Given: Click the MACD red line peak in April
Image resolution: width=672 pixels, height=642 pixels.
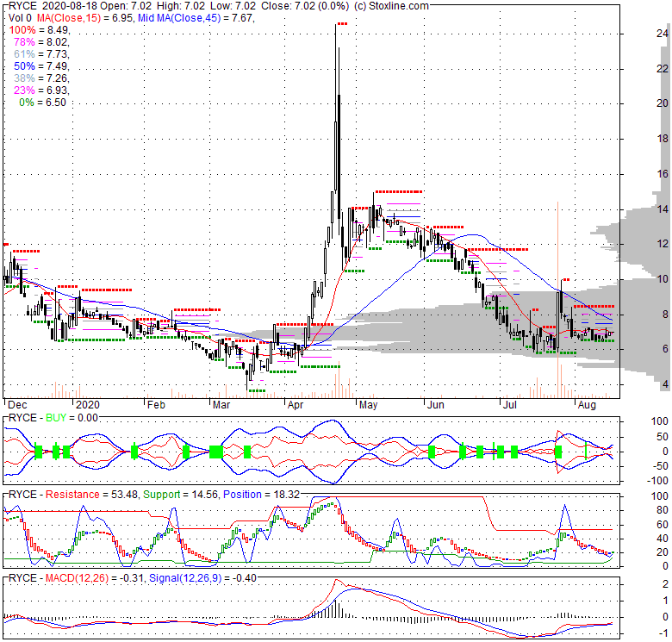Looking at the screenshot, I should coord(336,581).
